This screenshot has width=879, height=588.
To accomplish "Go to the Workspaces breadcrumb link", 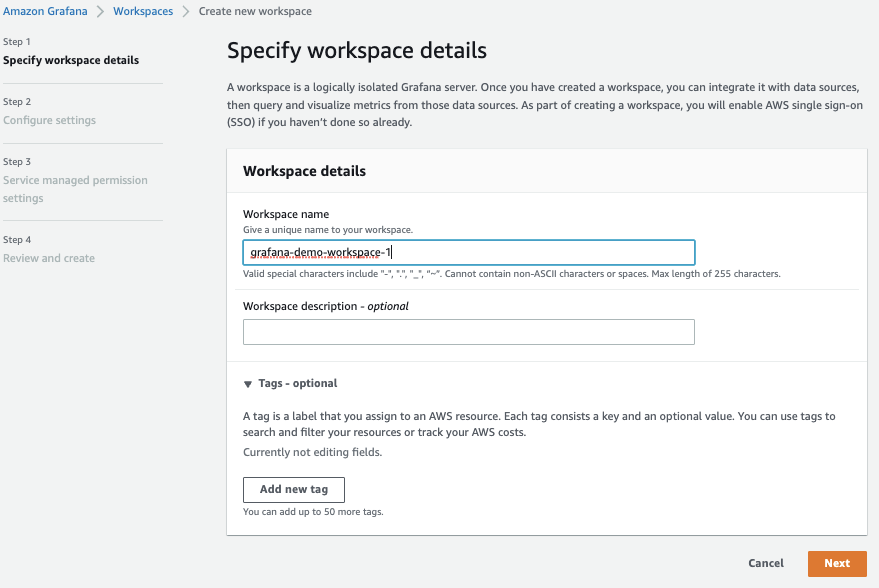I will click(x=143, y=11).
